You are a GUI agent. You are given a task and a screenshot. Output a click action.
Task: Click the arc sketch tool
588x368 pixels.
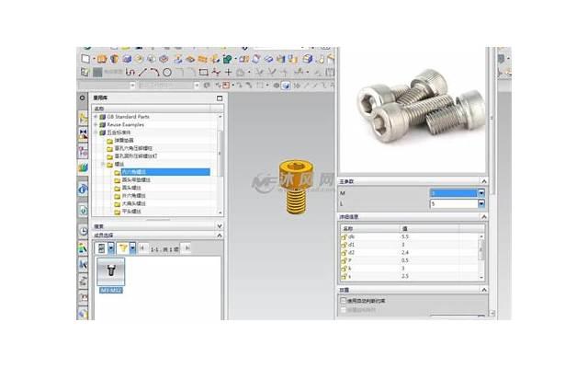[x=154, y=72]
